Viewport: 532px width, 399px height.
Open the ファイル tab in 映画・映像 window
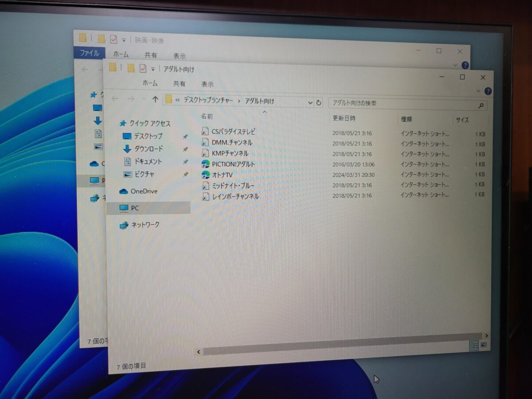[x=89, y=53]
